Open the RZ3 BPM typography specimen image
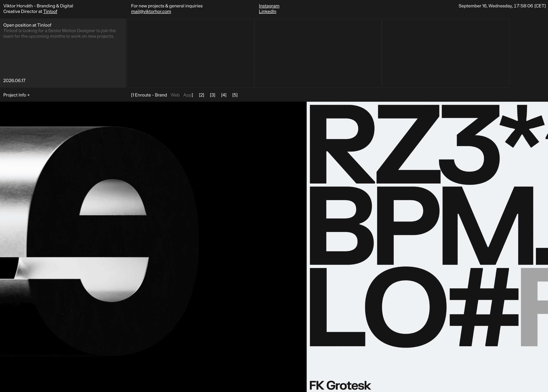The height and width of the screenshot is (392, 548). pyautogui.click(x=427, y=247)
